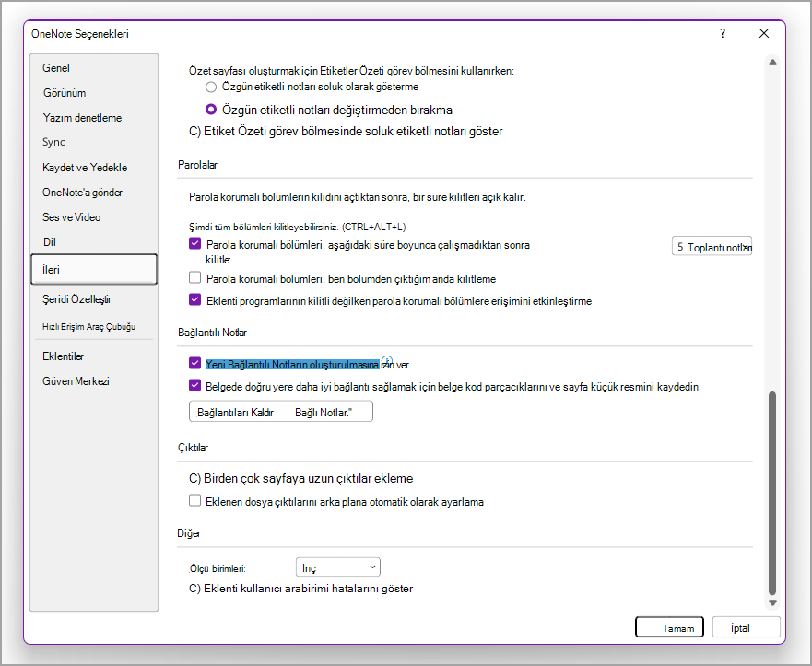Screen dimensions: 812x666
Task: Select the İleri category
Action: pos(94,269)
